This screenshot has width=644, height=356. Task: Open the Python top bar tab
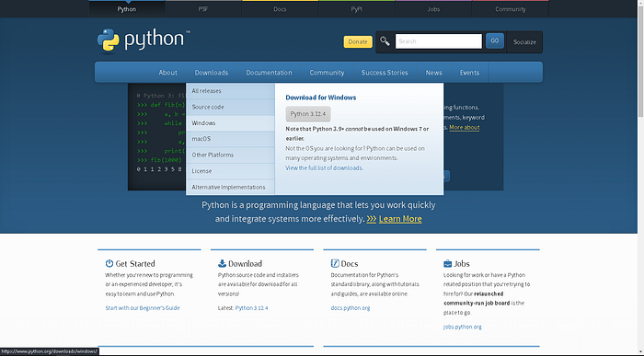(127, 9)
